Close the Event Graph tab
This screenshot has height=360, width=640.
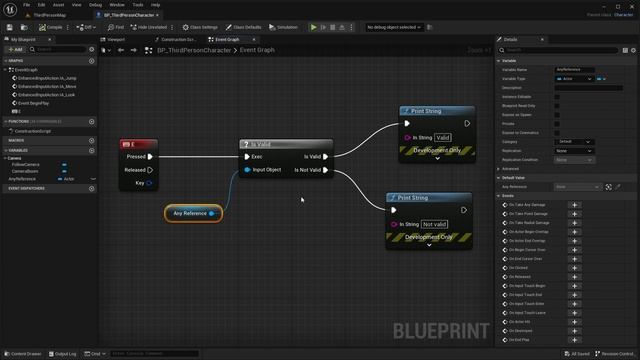coord(254,40)
